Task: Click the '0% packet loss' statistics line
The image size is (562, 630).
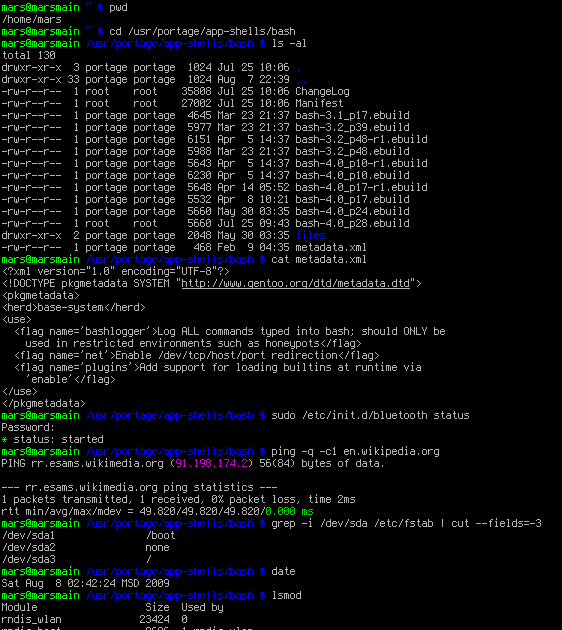Action: tap(178, 499)
